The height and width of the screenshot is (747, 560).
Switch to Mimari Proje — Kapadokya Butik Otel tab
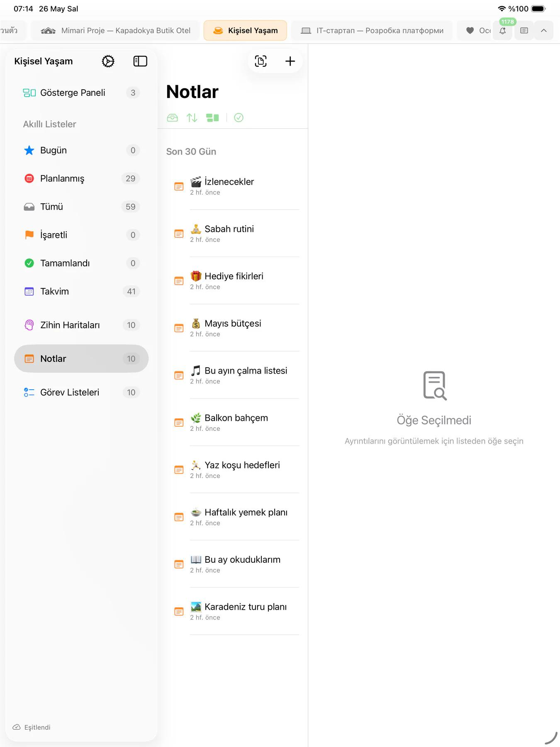[x=115, y=30]
